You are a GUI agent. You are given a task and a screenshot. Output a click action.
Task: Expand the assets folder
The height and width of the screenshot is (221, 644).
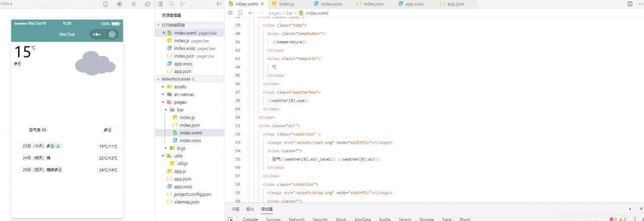coord(190,87)
